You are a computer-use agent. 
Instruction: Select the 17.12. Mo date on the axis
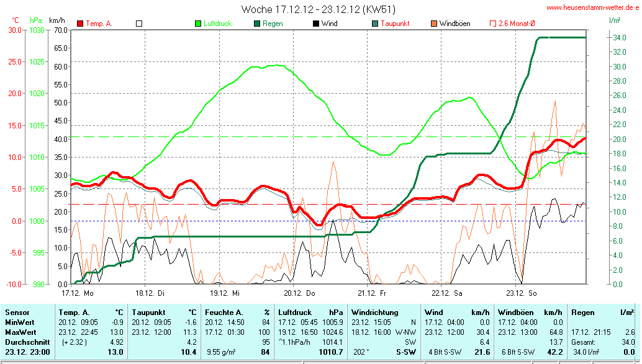(77, 292)
